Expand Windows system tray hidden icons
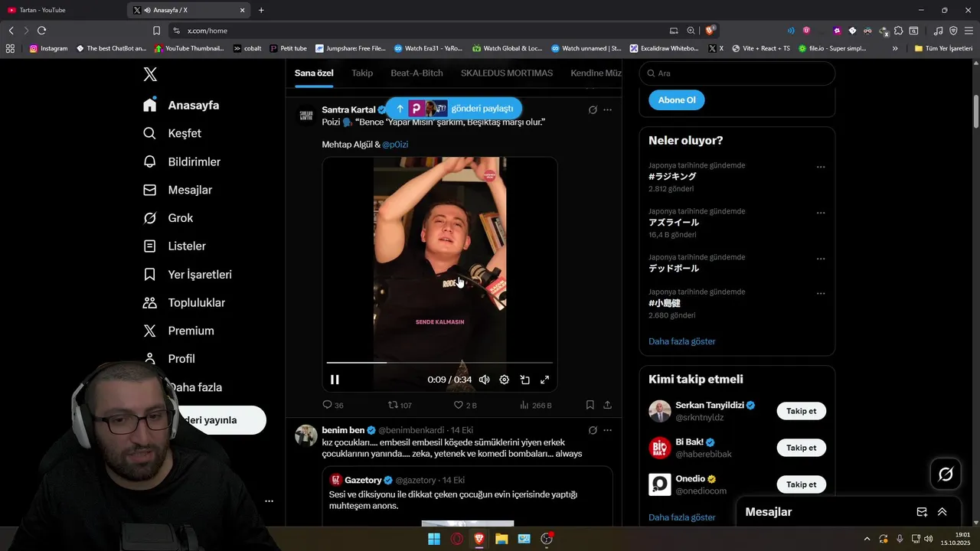Screen dimensions: 980x551 pos(867,539)
